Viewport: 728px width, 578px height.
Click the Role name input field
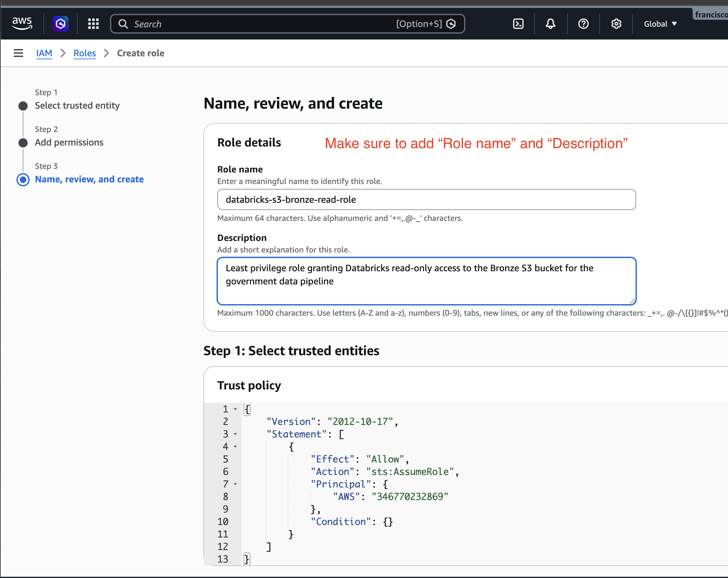[x=427, y=199]
